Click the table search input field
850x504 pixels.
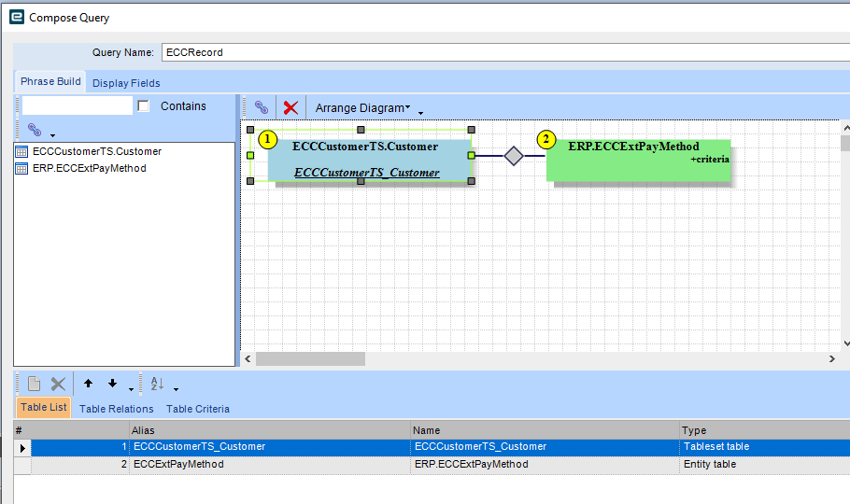pos(77,105)
